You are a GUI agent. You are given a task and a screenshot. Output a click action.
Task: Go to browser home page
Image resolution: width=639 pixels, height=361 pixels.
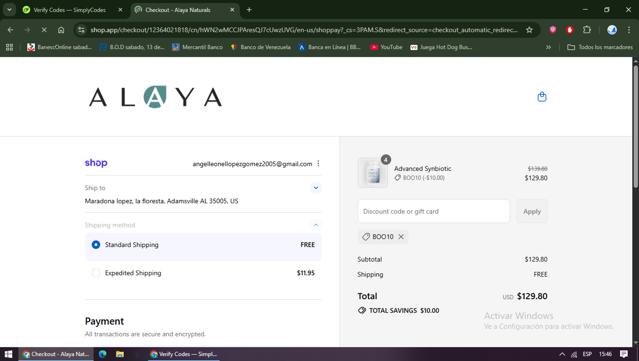click(x=61, y=30)
